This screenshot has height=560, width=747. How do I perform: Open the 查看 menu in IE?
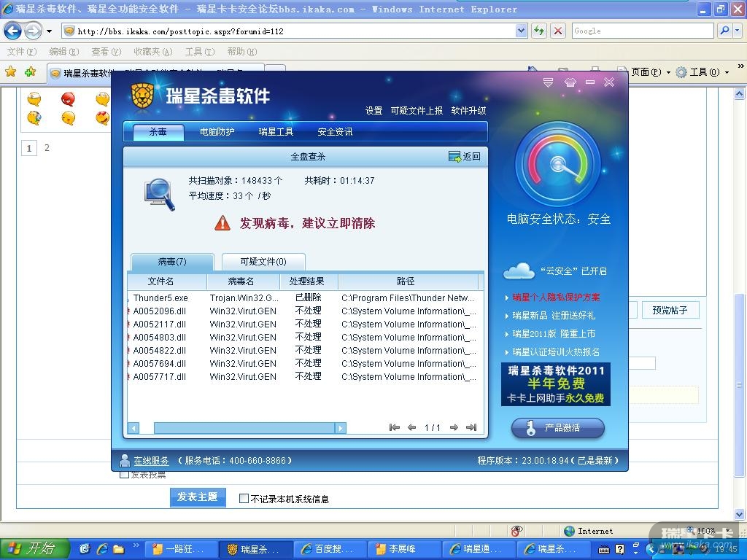point(107,52)
